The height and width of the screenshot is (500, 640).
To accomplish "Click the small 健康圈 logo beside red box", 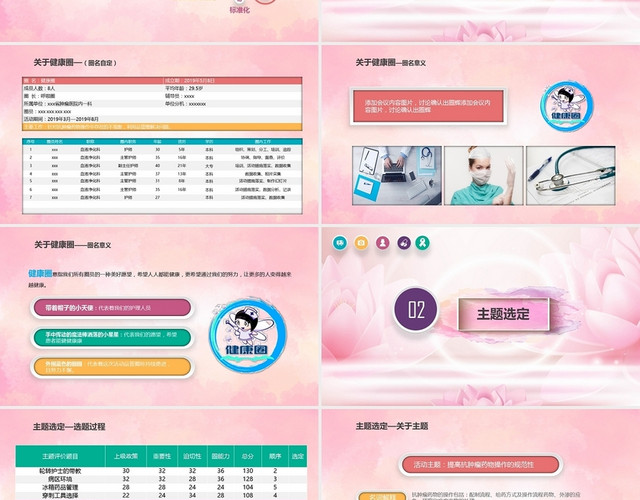I will tap(567, 106).
